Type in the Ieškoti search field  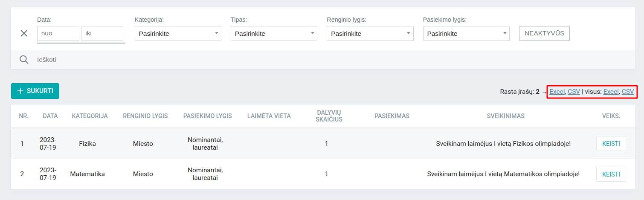(171, 60)
